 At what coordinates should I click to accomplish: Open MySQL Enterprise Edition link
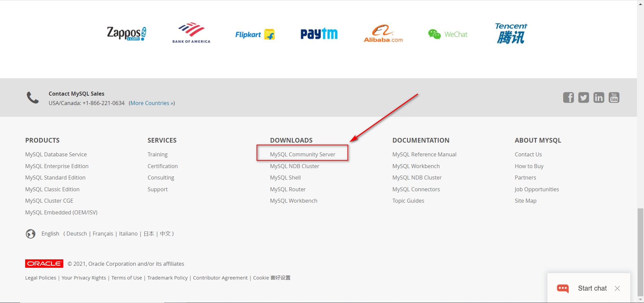(57, 166)
